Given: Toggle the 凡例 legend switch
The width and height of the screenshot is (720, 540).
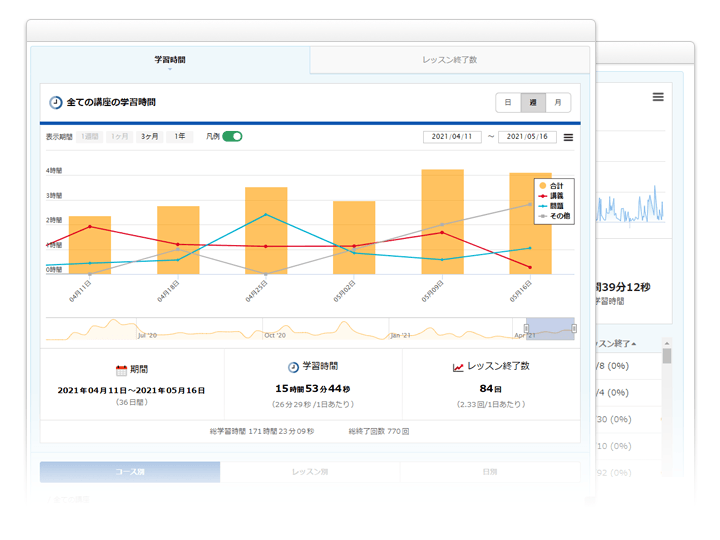Looking at the screenshot, I should tap(232, 136).
